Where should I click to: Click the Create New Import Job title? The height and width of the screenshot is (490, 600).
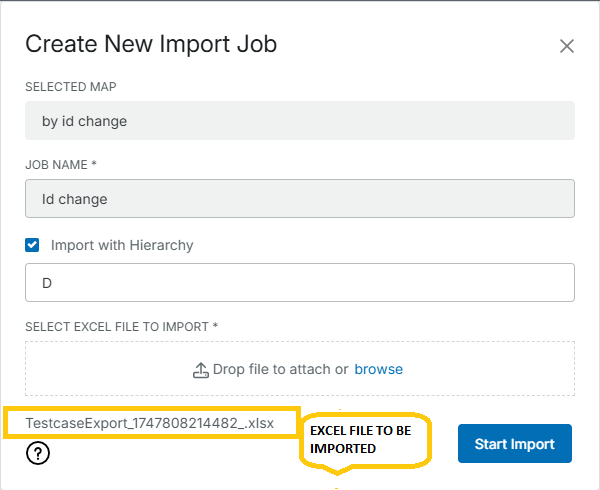point(151,44)
